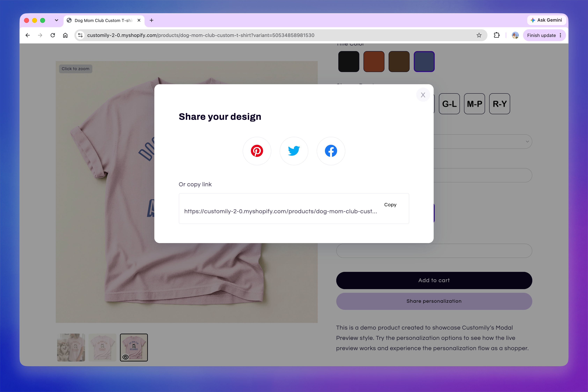Open the Chrome profile avatar
The height and width of the screenshot is (392, 588).
(515, 35)
